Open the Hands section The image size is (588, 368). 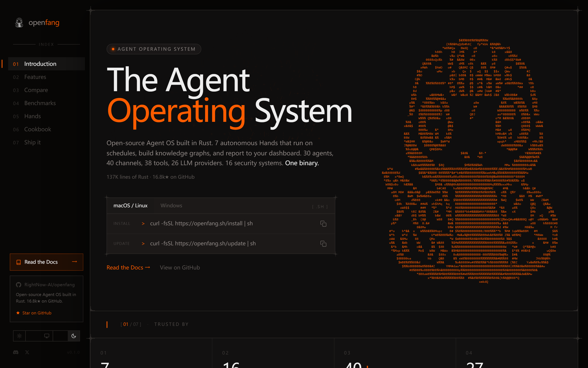point(47,116)
